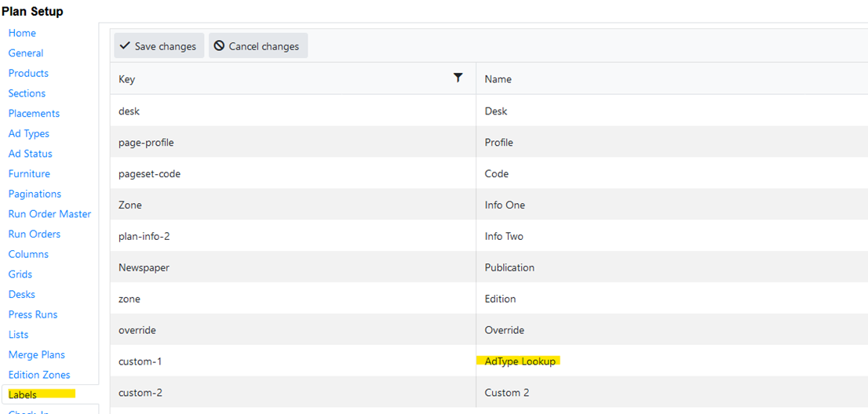This screenshot has height=414, width=868.
Task: Open the Press Runs link
Action: pos(33,314)
